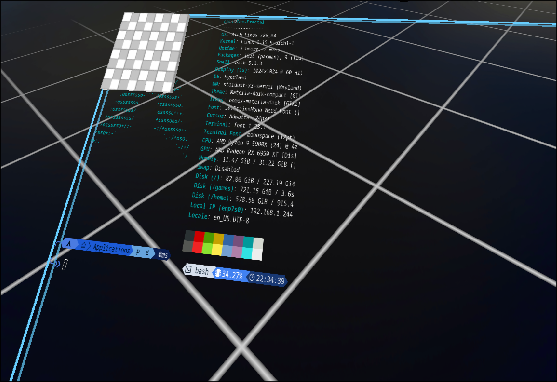This screenshot has height=382, width=557.
Task: Click the Disk (/home) usage line
Action: click(243, 199)
